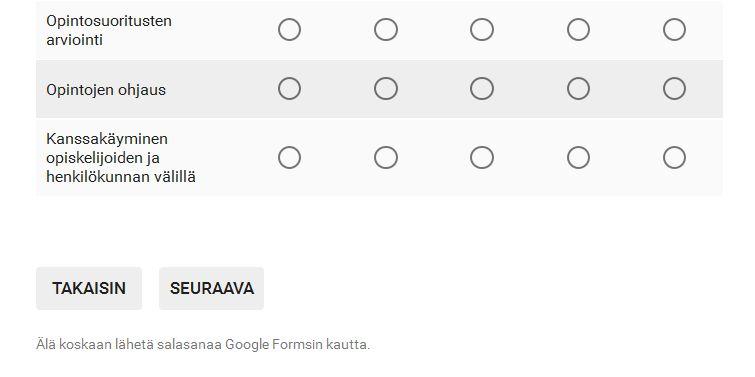This screenshot has width=755, height=377.
Task: Choose first option for Opintojen ohjaus
Action: point(289,89)
